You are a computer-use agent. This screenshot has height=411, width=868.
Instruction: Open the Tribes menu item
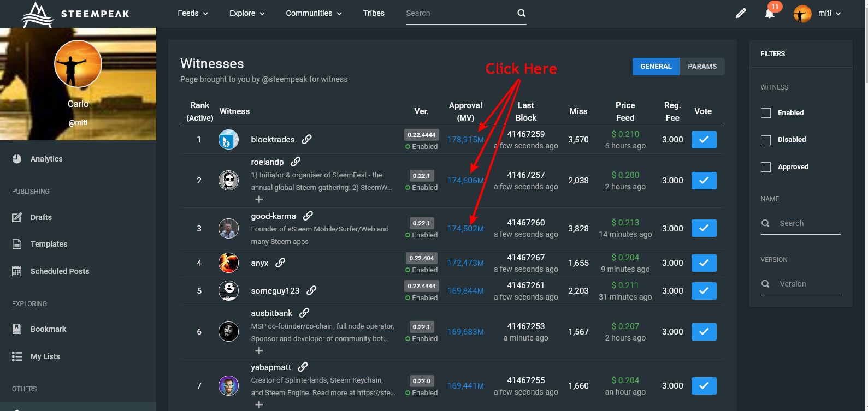point(374,13)
